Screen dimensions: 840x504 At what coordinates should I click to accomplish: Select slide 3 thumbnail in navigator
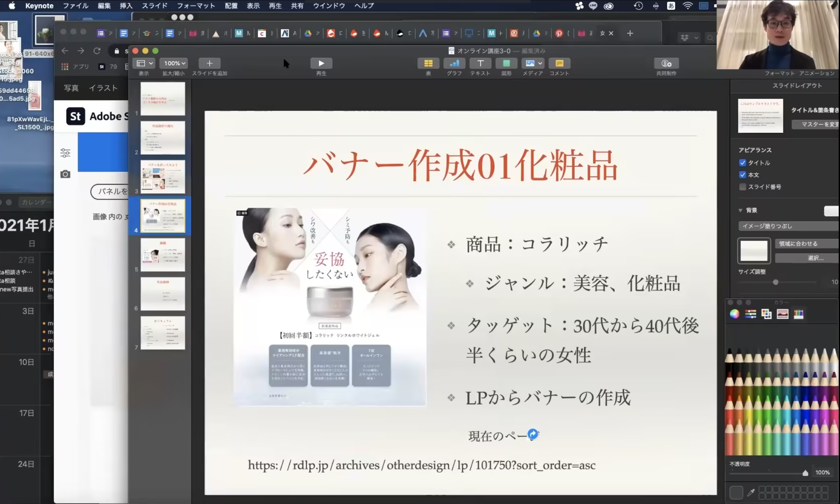(x=163, y=177)
